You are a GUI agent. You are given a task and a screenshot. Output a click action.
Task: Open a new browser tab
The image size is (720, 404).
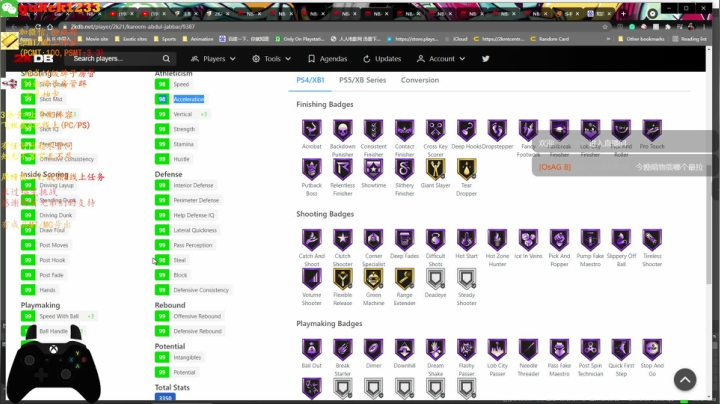coord(623,14)
